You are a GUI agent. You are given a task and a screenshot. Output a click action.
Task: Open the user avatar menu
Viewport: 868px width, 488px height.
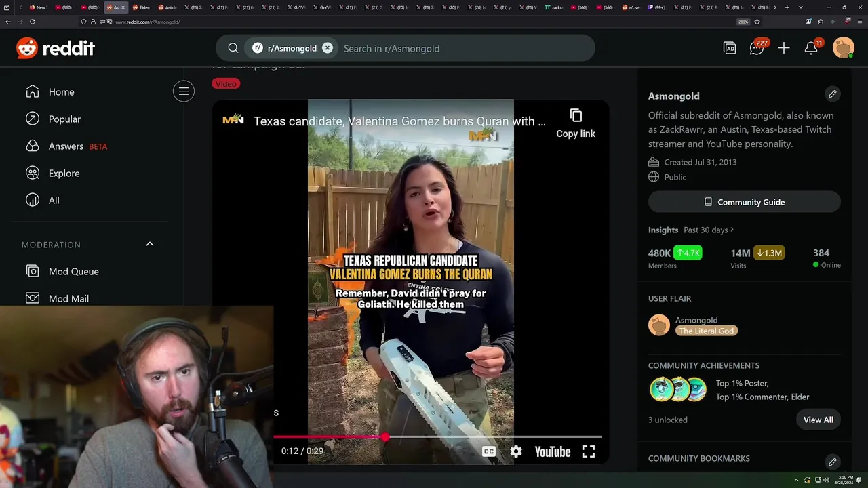coord(844,48)
